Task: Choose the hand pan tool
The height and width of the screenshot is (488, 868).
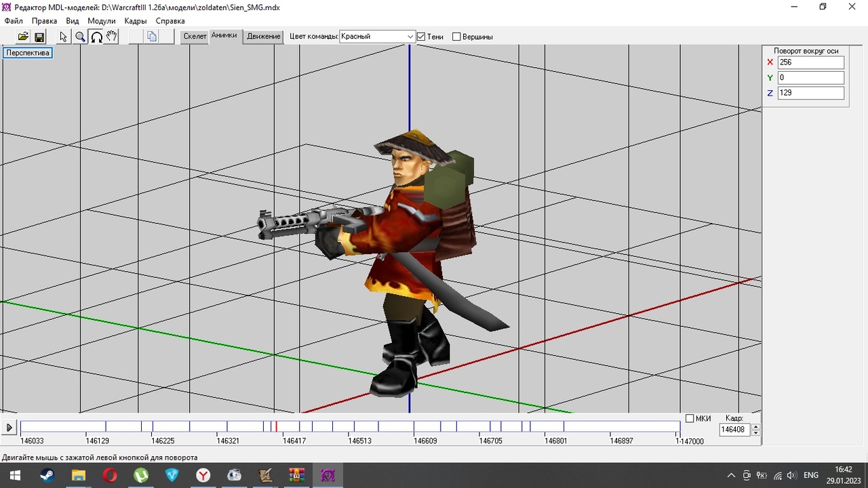Action: tap(112, 37)
